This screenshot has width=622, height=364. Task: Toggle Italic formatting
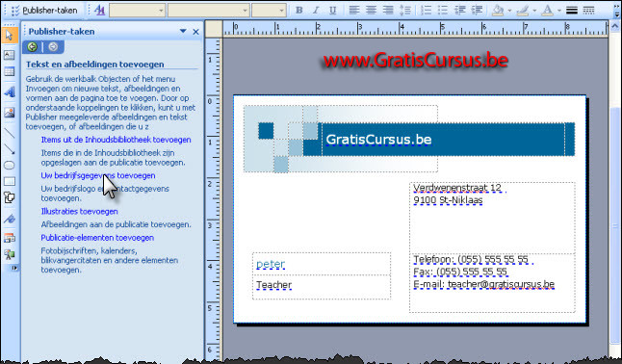point(316,11)
